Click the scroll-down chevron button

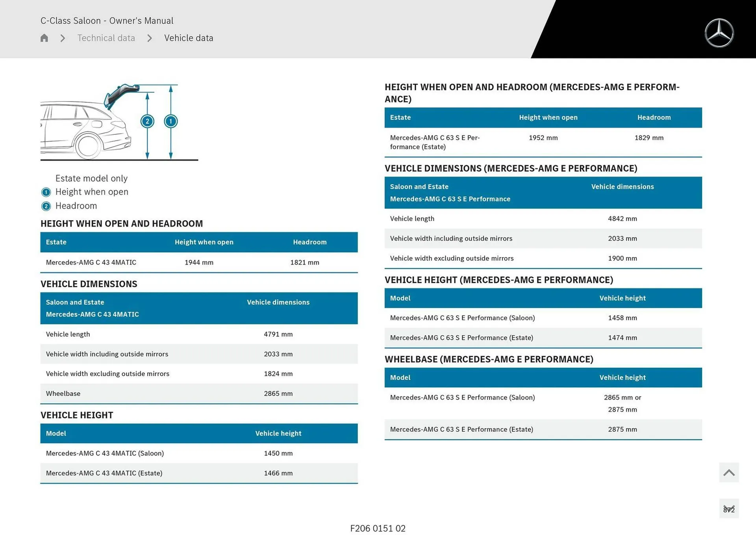(729, 509)
